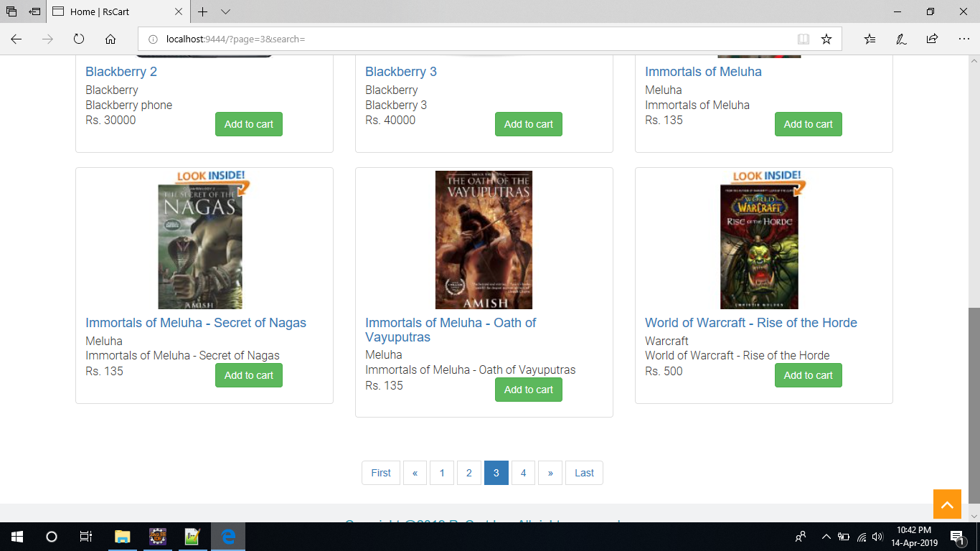Open reading view icon in address bar
Image resolution: width=980 pixels, height=551 pixels.
point(804,39)
